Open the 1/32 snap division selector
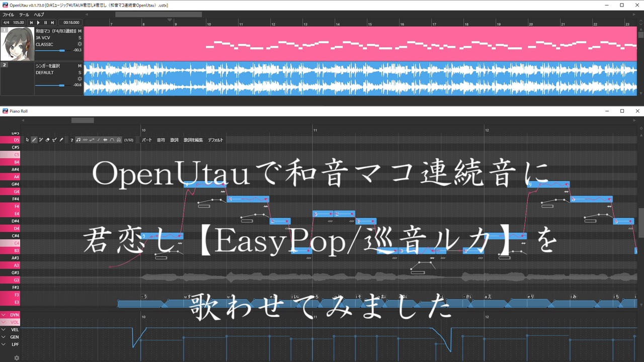 (x=129, y=140)
